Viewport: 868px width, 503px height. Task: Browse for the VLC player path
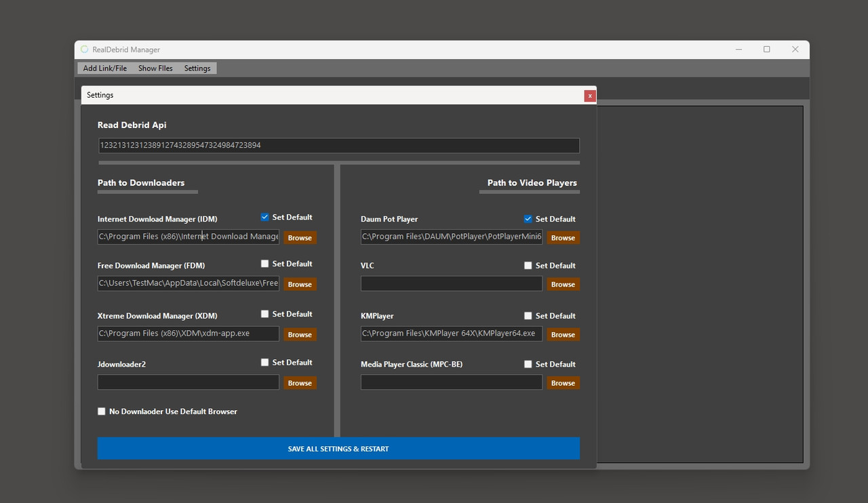click(x=563, y=283)
